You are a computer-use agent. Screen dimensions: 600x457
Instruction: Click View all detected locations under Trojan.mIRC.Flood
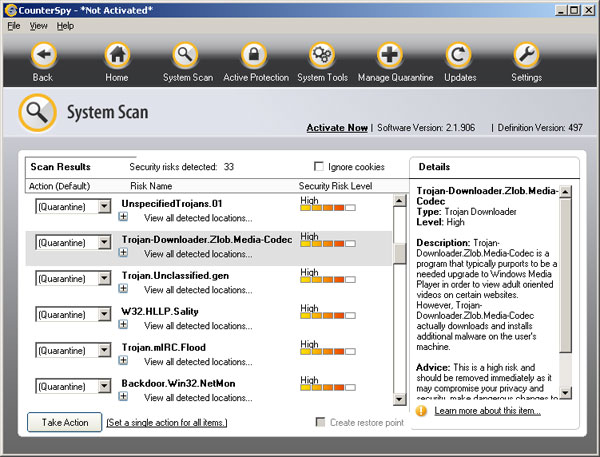(x=198, y=362)
